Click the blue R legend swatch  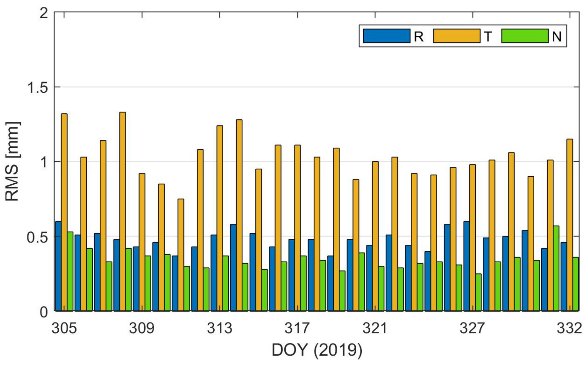pyautogui.click(x=387, y=36)
